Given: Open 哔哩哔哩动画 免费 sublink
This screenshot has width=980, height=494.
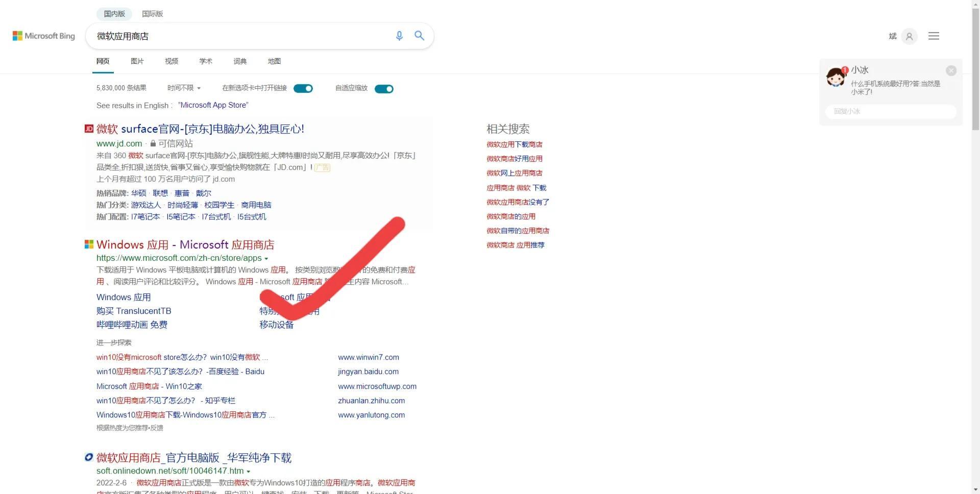Looking at the screenshot, I should [132, 325].
